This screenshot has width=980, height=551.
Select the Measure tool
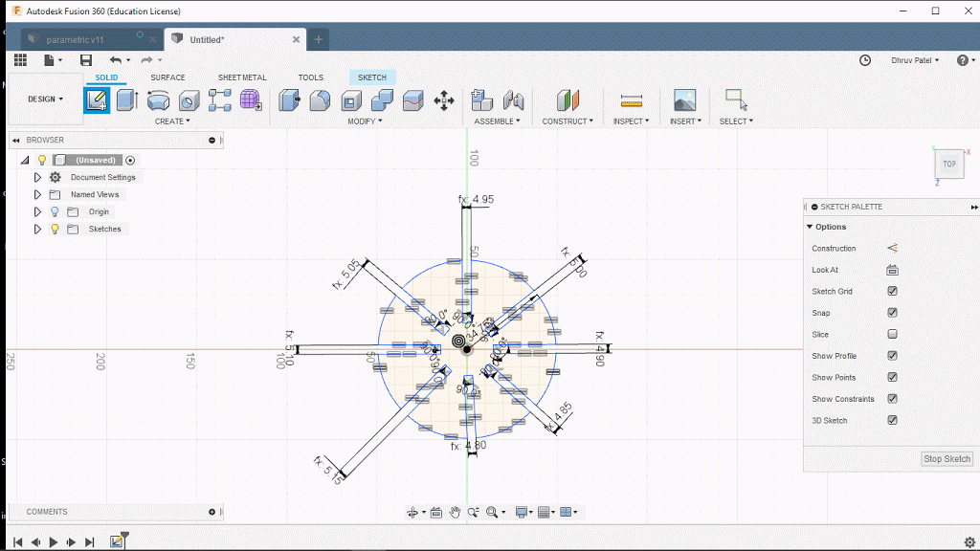tap(632, 100)
